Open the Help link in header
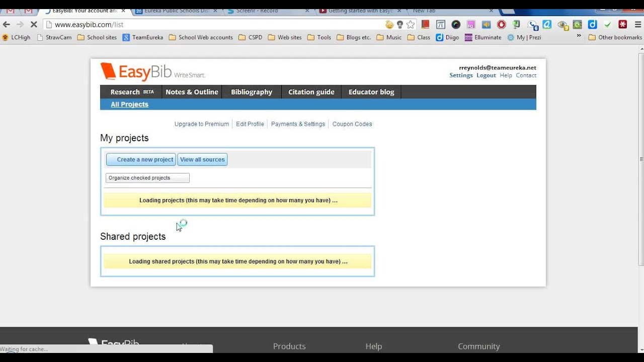644x362 pixels. [506, 75]
